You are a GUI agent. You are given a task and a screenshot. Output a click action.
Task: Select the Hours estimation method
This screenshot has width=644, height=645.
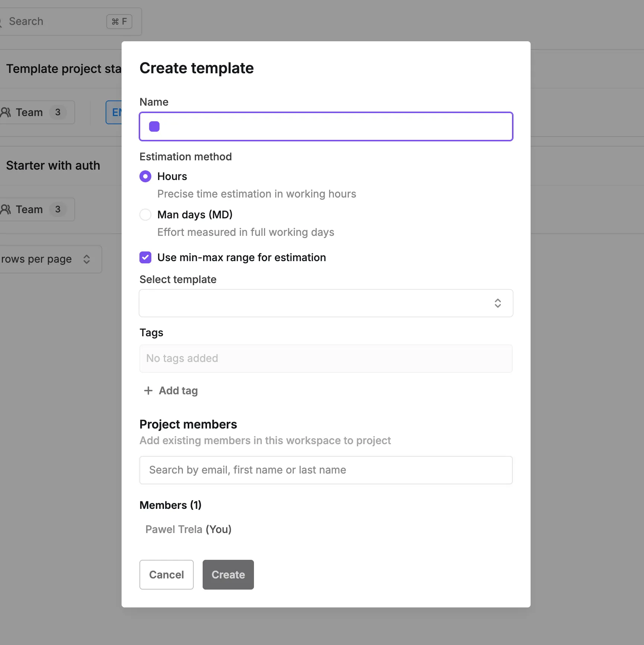coord(145,176)
